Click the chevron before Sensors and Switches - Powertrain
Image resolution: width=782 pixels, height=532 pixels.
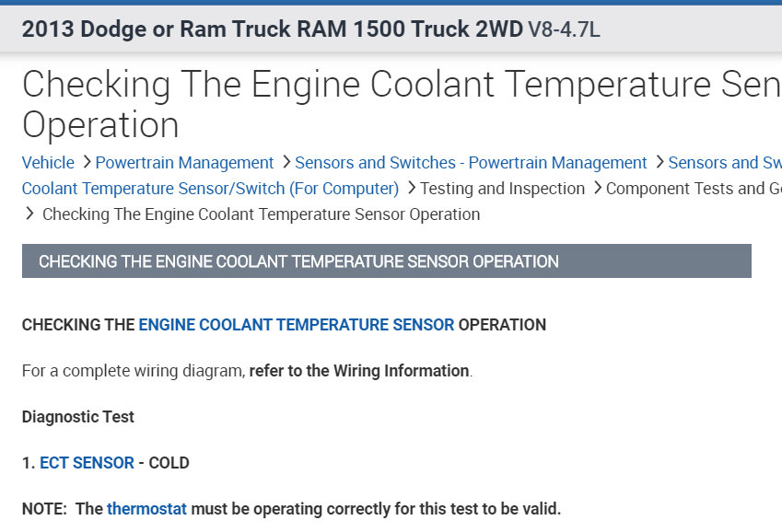click(x=285, y=163)
